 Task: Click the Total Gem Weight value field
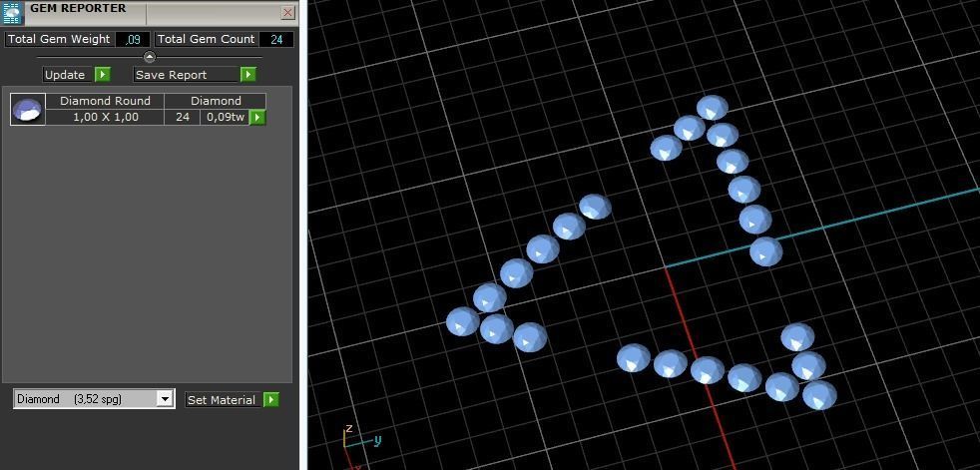tap(133, 39)
